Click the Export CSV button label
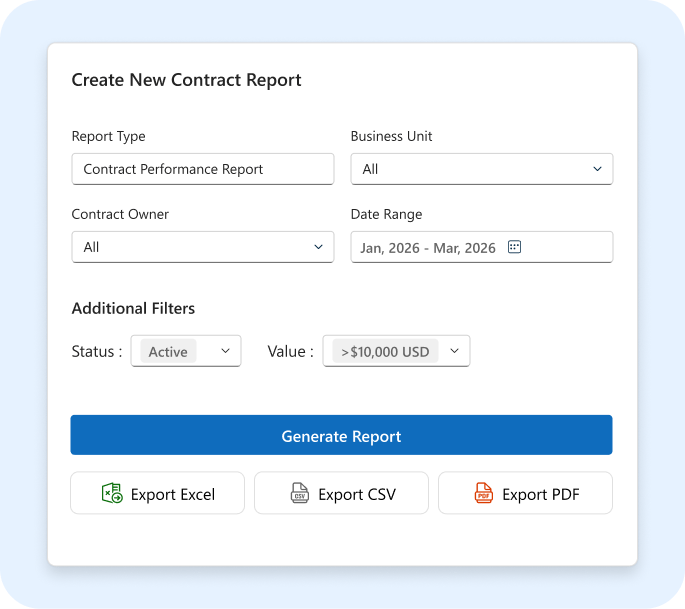The image size is (685, 609). (357, 495)
